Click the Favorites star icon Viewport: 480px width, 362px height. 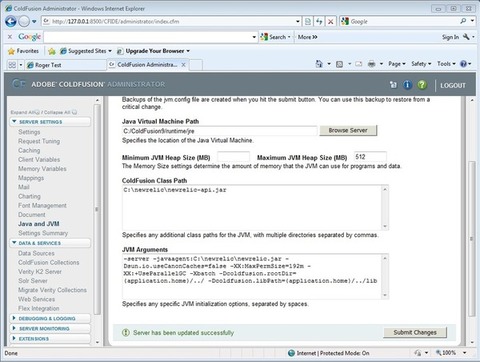coord(11,51)
